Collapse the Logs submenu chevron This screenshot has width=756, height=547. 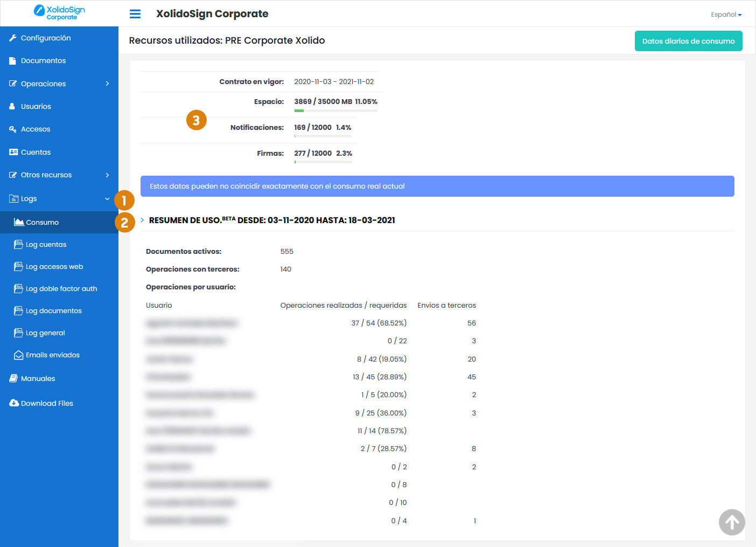(107, 199)
